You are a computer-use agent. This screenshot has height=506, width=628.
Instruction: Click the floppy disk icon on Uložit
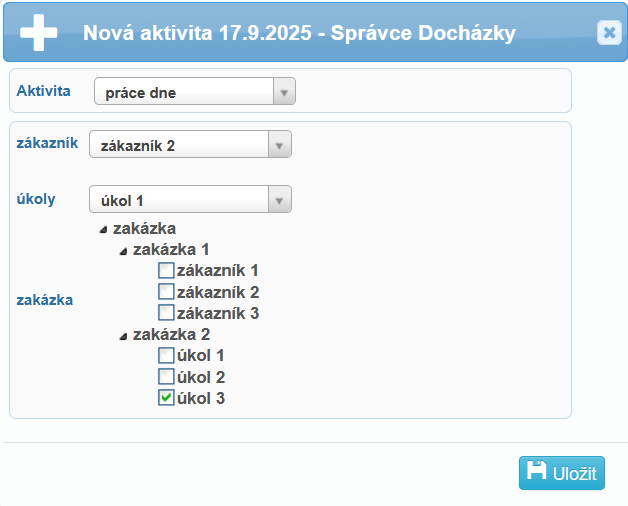[536, 473]
